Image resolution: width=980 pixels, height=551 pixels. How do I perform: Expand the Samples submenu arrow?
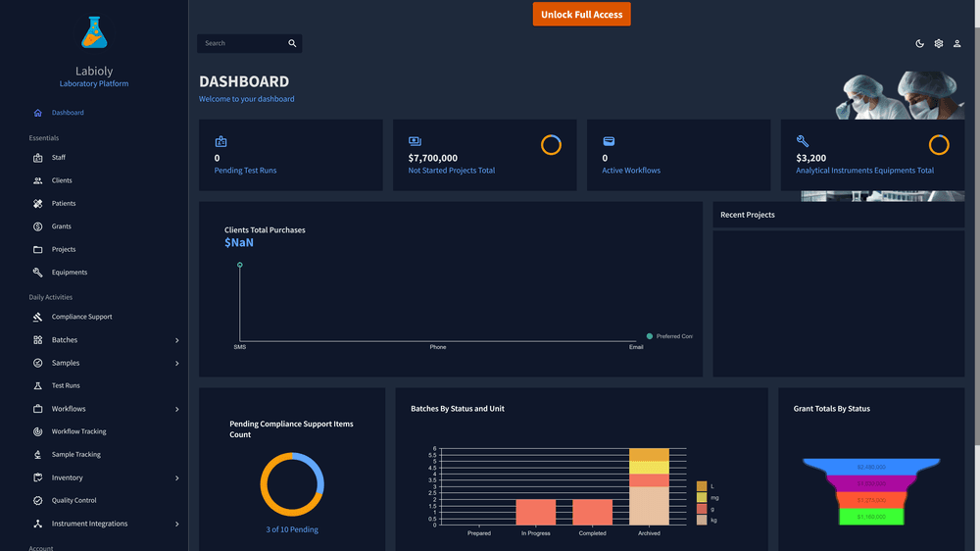[176, 364]
